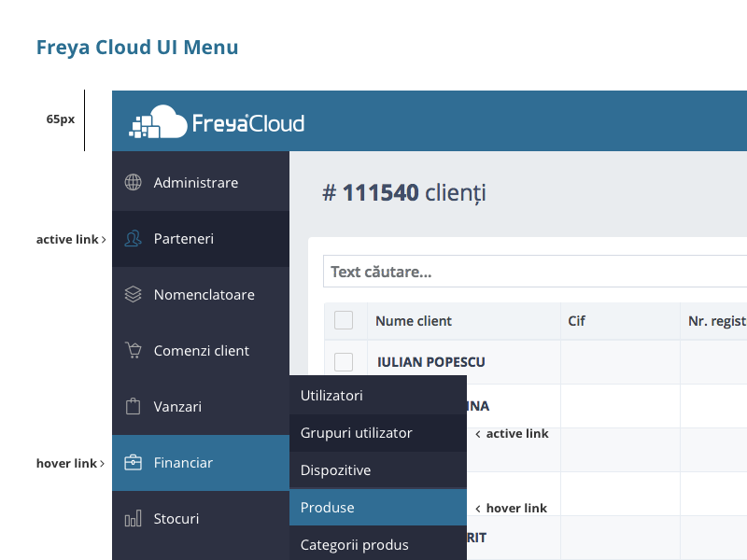Click the clipboard icon next to Vanzari
Image resolution: width=747 pixels, height=560 pixels.
(x=132, y=406)
